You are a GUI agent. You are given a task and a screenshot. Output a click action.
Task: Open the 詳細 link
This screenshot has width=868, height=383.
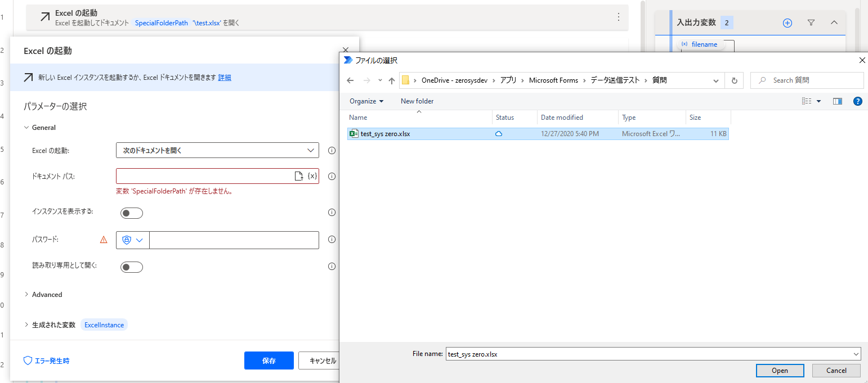(225, 78)
